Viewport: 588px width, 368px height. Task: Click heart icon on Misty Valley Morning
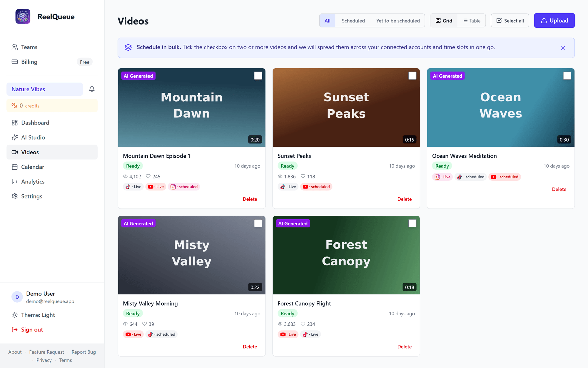tap(144, 324)
